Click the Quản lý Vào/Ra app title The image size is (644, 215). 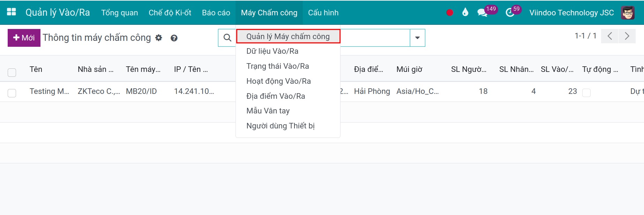click(58, 13)
